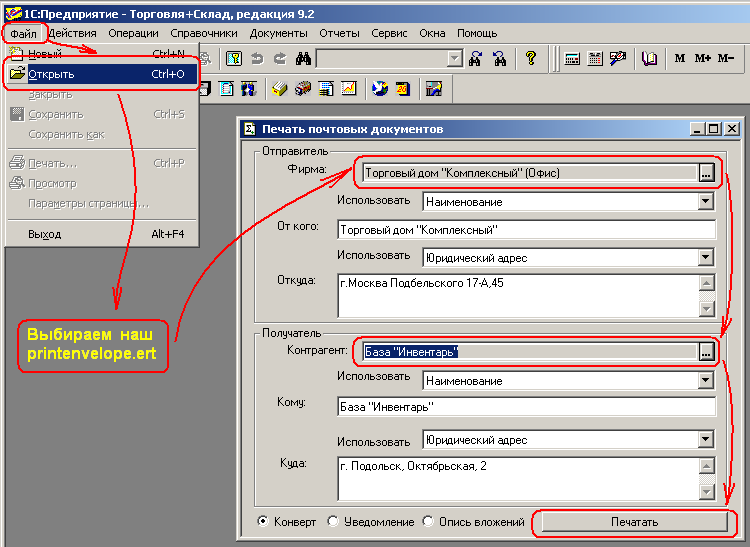
Task: Open the Действия menu
Action: coord(73,33)
